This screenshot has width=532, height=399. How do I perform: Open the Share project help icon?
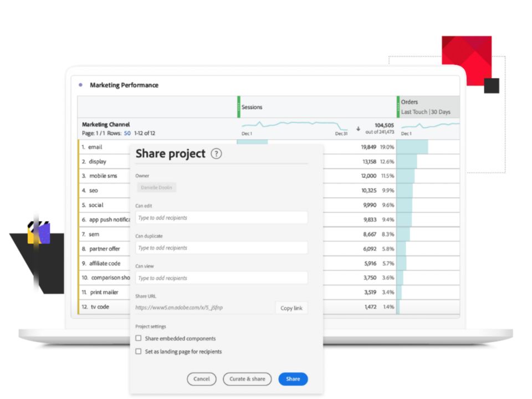216,154
